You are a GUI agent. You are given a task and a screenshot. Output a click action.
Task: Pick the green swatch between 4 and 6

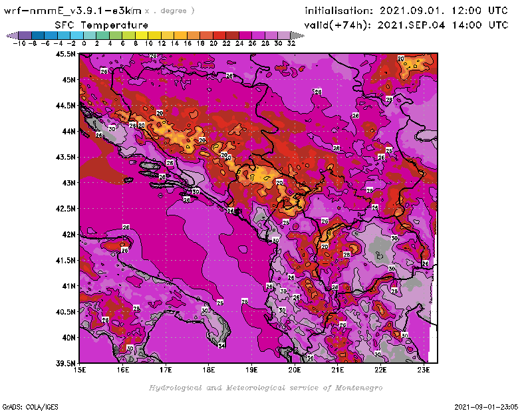click(116, 36)
